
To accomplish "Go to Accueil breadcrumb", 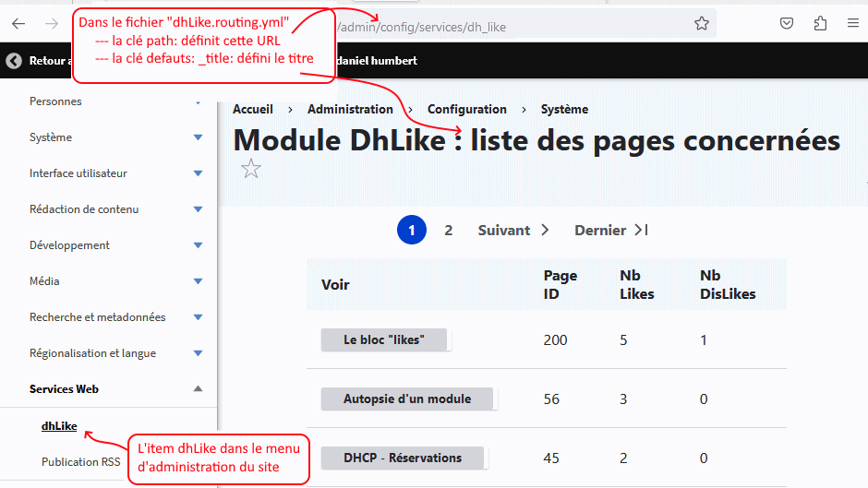I will [252, 109].
